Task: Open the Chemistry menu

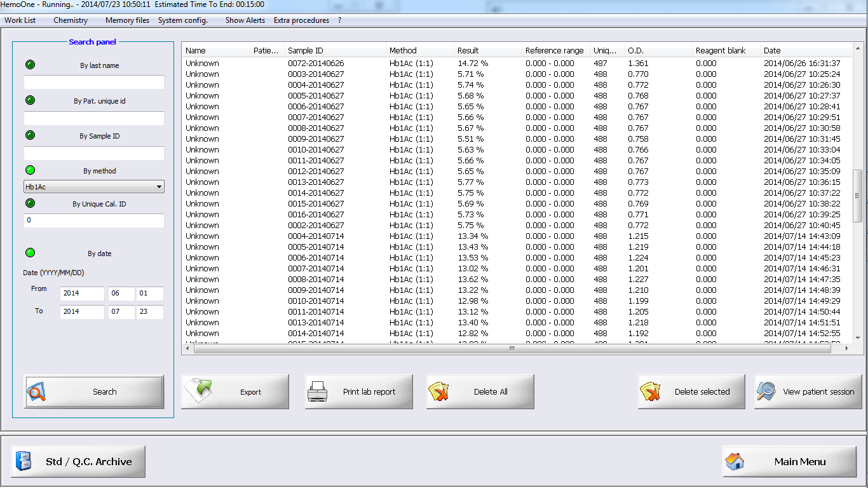Action: pyautogui.click(x=71, y=20)
